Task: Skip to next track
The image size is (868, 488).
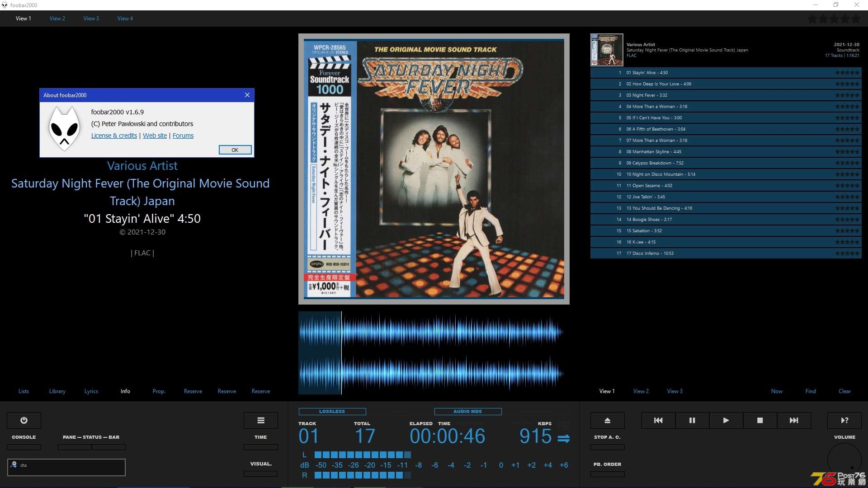Action: tap(794, 420)
